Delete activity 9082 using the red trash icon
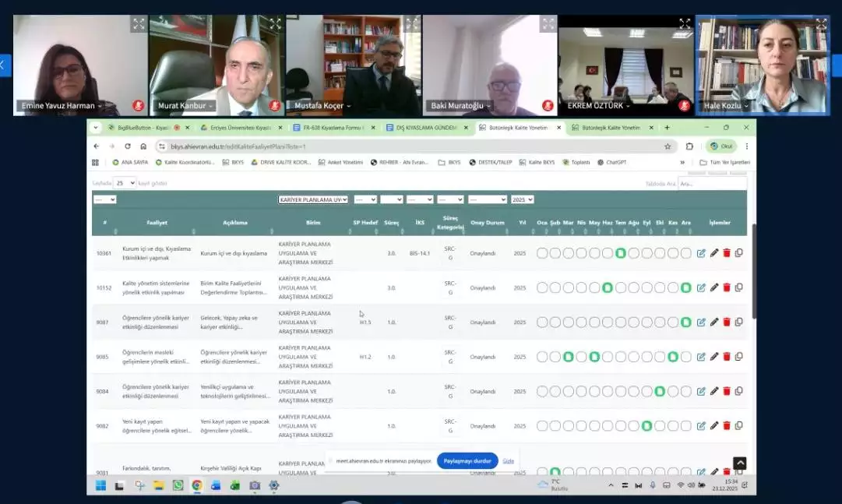Image resolution: width=842 pixels, height=504 pixels. (x=727, y=426)
